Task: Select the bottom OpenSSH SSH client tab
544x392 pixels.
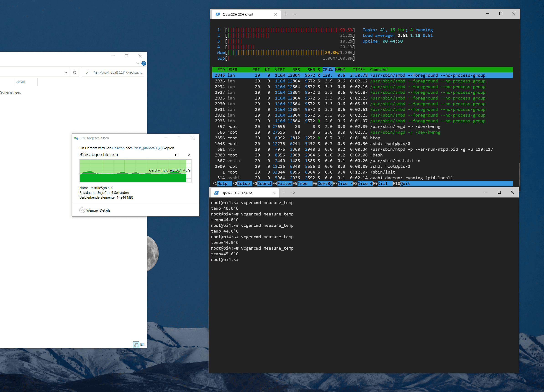Action: coord(244,193)
